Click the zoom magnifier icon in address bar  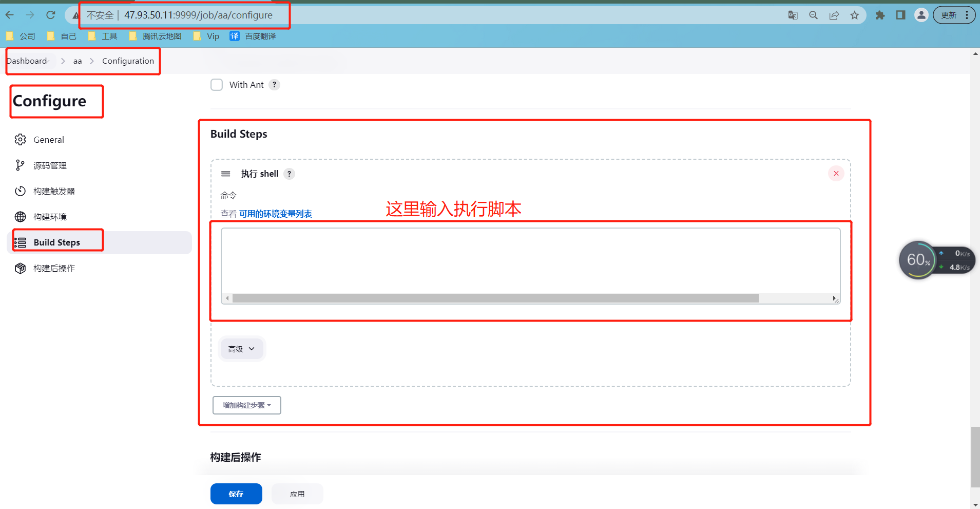[813, 15]
